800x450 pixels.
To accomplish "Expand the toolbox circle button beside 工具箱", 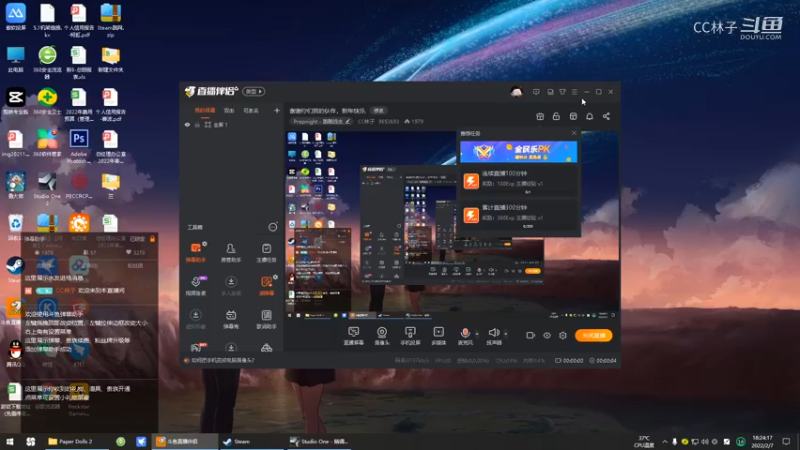I will (x=272, y=227).
